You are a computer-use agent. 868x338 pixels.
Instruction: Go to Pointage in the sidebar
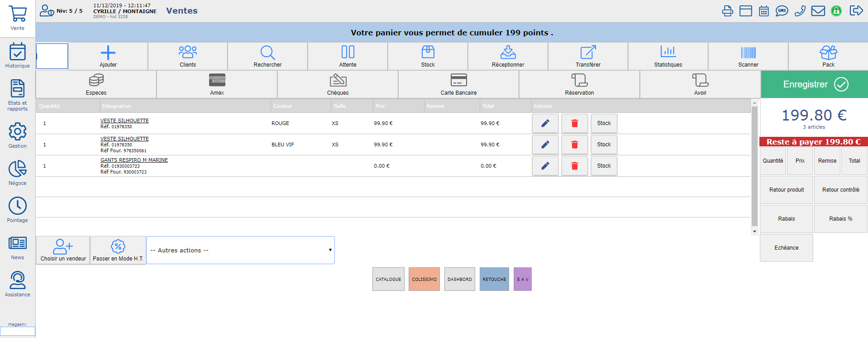point(17,210)
